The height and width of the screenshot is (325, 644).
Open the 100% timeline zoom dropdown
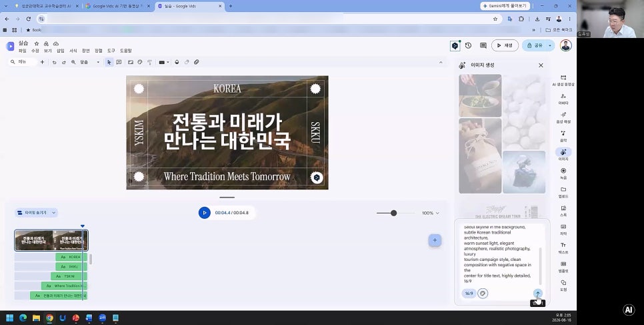[x=431, y=213]
